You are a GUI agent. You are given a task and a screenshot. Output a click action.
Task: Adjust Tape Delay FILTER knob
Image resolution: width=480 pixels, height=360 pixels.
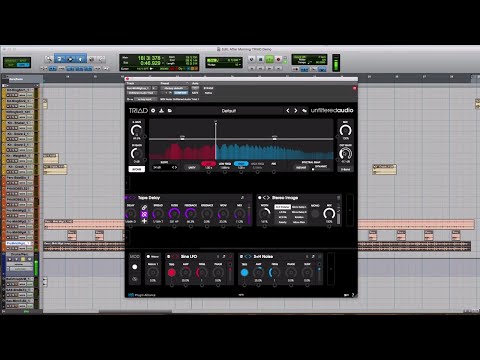[x=174, y=213]
